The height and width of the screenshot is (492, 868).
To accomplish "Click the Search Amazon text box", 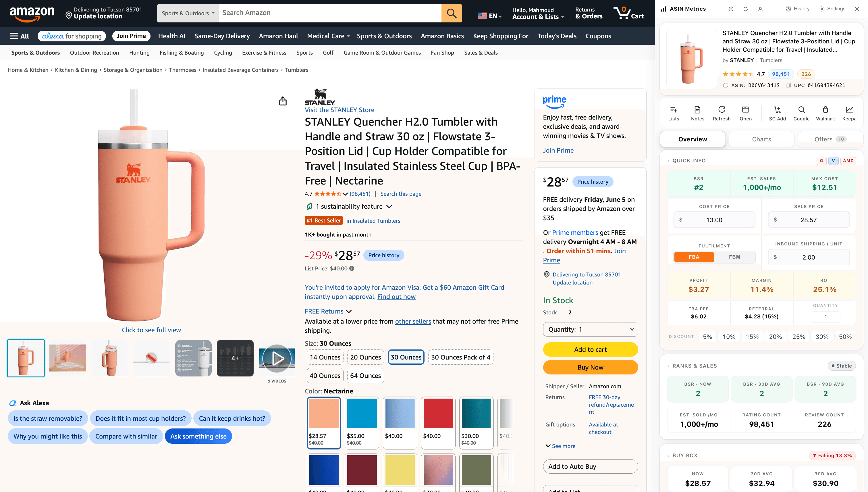I will click(330, 13).
